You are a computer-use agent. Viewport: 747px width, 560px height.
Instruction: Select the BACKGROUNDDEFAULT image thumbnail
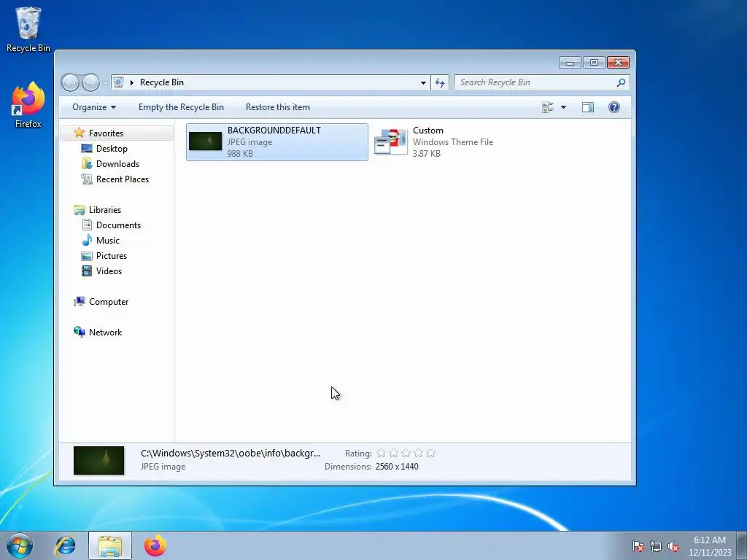pos(205,141)
